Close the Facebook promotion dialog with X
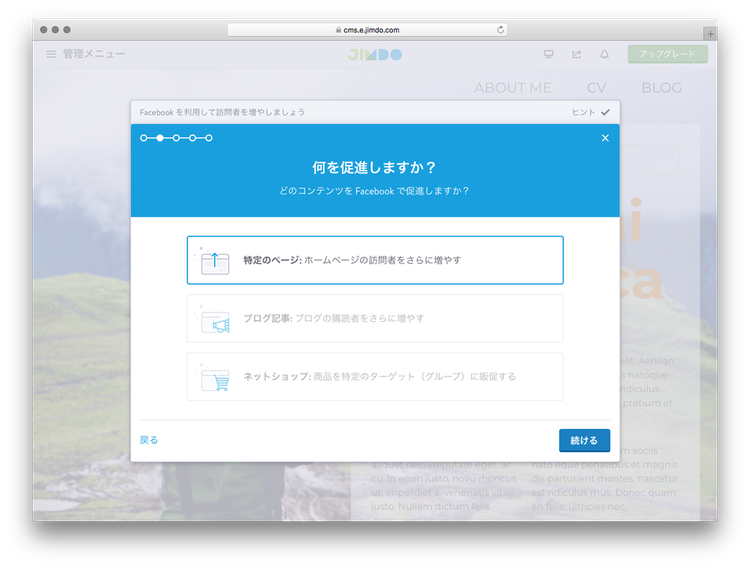The height and width of the screenshot is (568, 750). click(605, 138)
